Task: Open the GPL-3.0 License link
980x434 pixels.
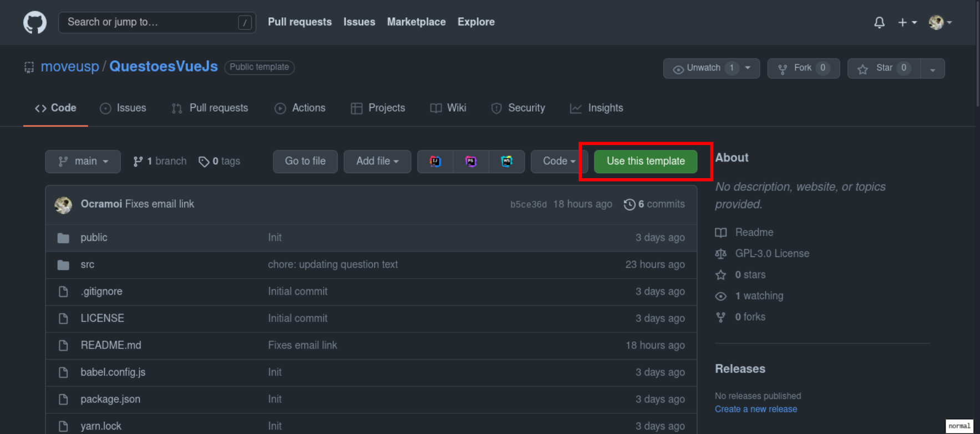Action: click(x=763, y=254)
